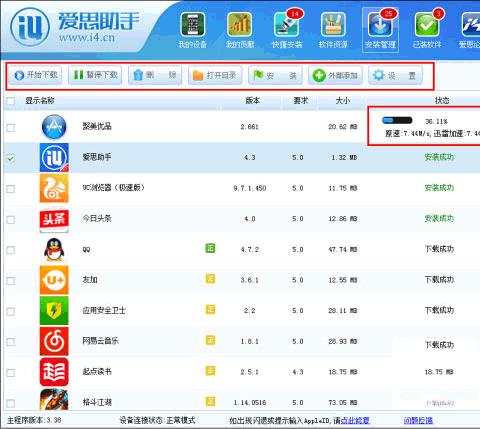Screen dimensions: 480x429
Task: Check the QQ row checkbox
Action: tap(11, 250)
